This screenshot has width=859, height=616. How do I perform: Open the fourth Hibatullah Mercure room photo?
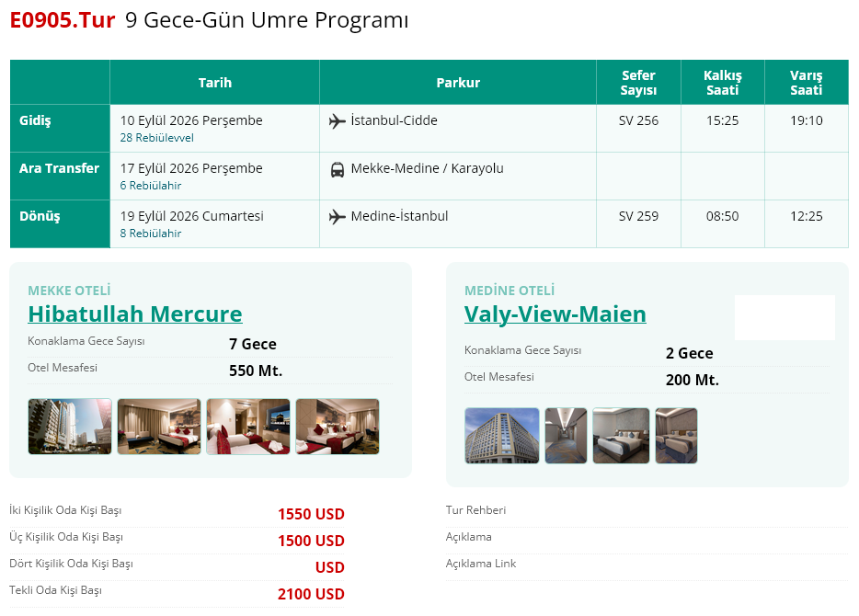(338, 427)
